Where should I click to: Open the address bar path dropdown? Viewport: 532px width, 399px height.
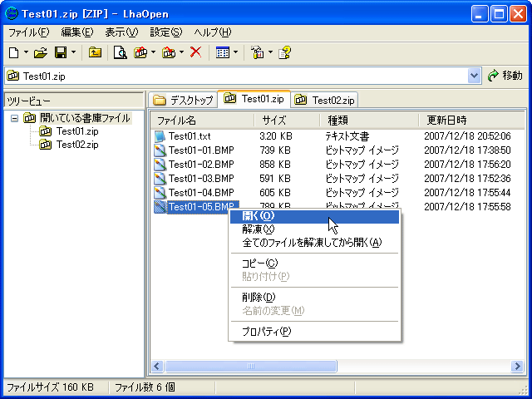point(475,76)
